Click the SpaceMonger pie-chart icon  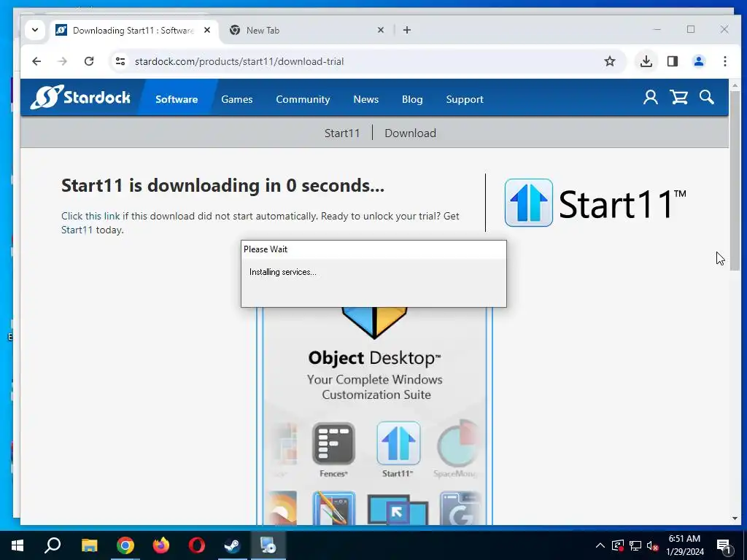click(x=457, y=444)
